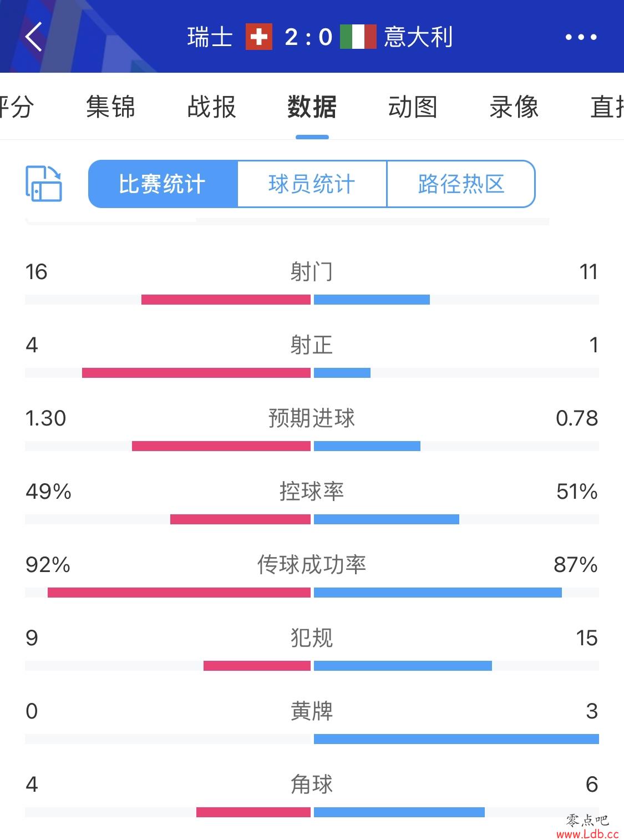The height and width of the screenshot is (840, 624).
Task: Tap the screen rotate orientation icon
Action: pos(43,184)
